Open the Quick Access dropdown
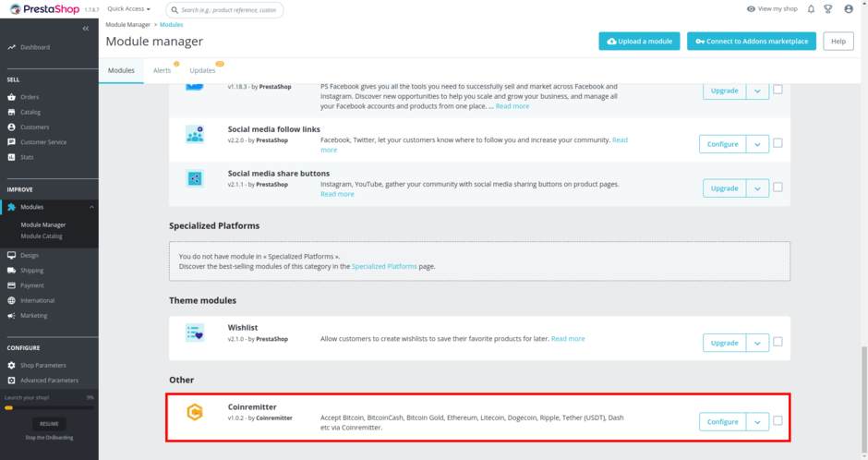 128,9
